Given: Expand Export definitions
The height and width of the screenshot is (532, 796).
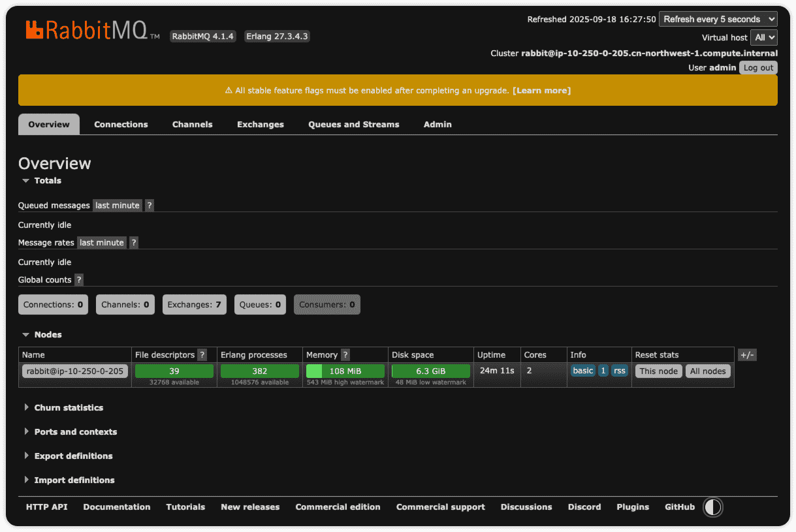Looking at the screenshot, I should [68, 456].
